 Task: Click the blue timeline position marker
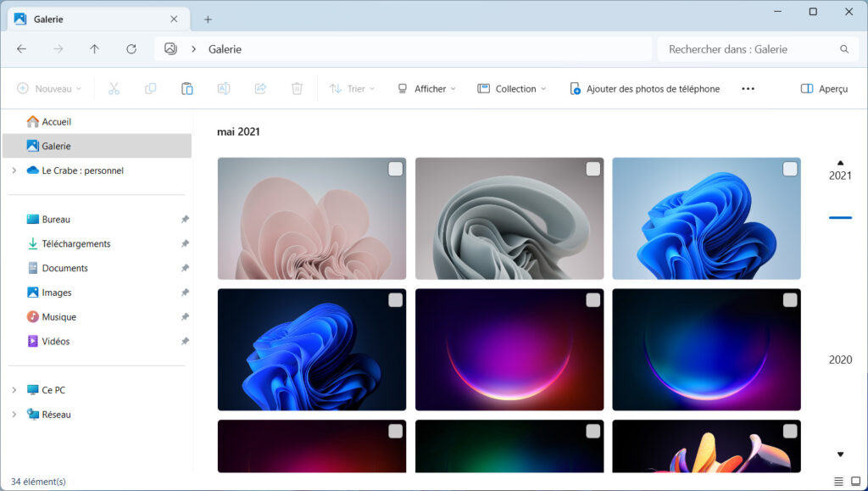840,218
